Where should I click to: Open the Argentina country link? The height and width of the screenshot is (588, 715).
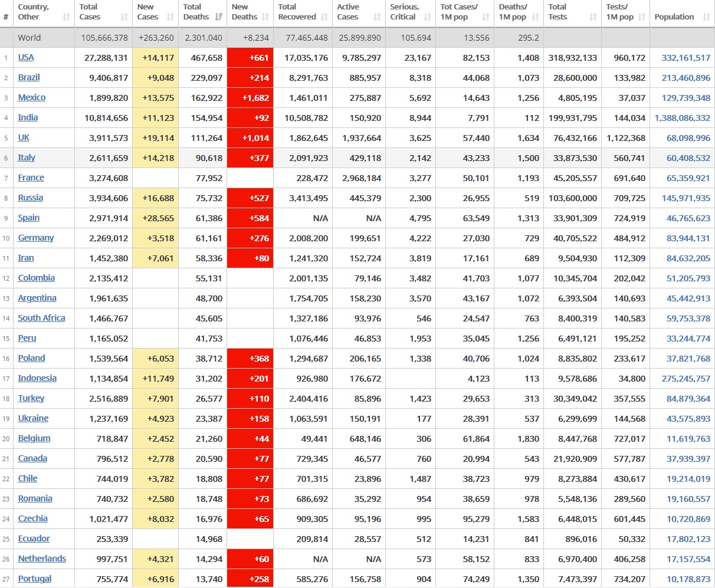coord(37,298)
